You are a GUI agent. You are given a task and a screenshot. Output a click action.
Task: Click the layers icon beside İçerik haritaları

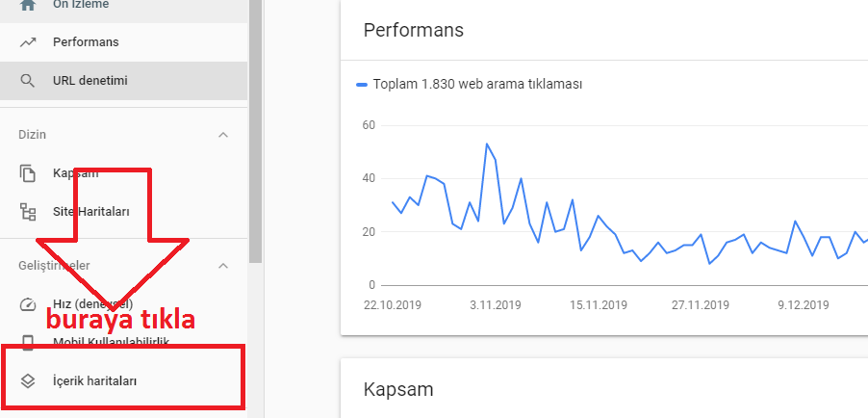(28, 381)
